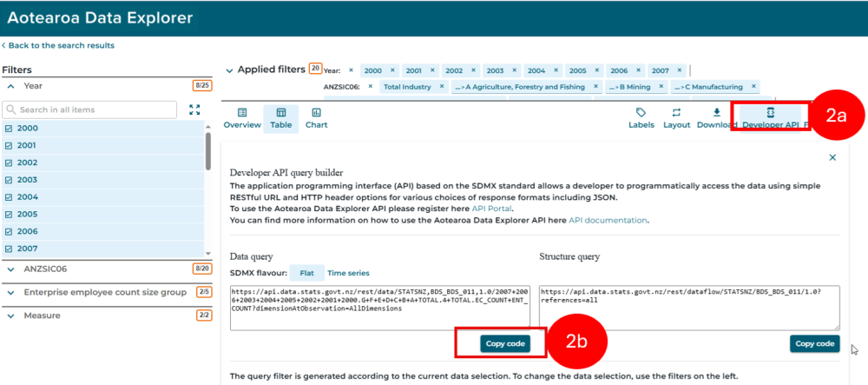The height and width of the screenshot is (385, 868).
Task: Open the Labels options
Action: [641, 118]
